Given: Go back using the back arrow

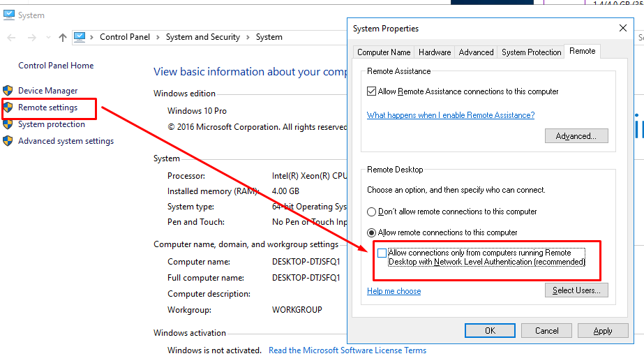Looking at the screenshot, I should pos(11,38).
